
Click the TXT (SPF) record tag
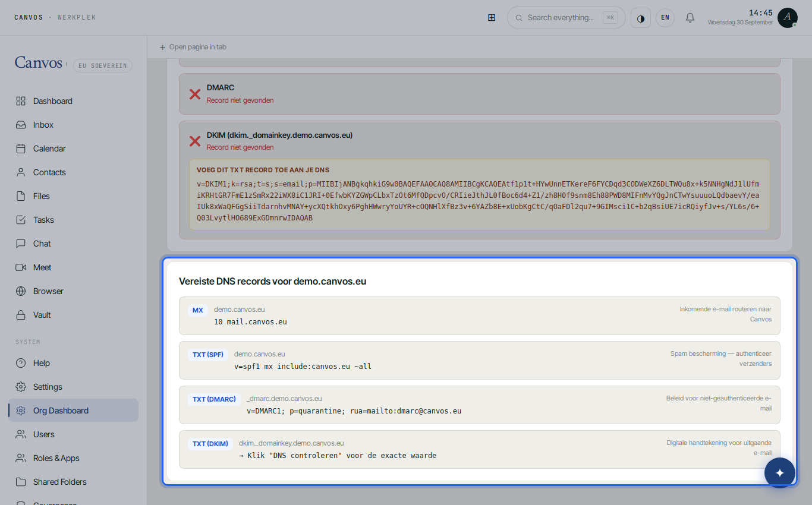click(208, 355)
